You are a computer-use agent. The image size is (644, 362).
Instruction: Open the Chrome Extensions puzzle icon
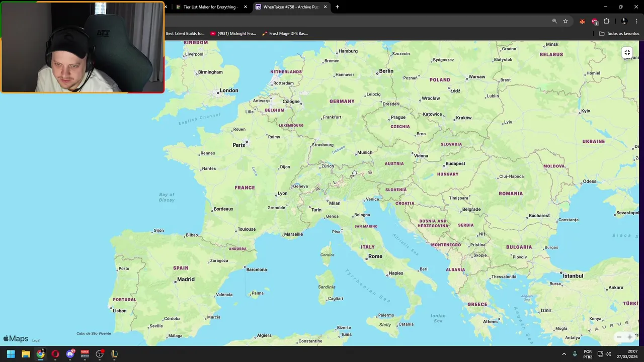coord(606,21)
